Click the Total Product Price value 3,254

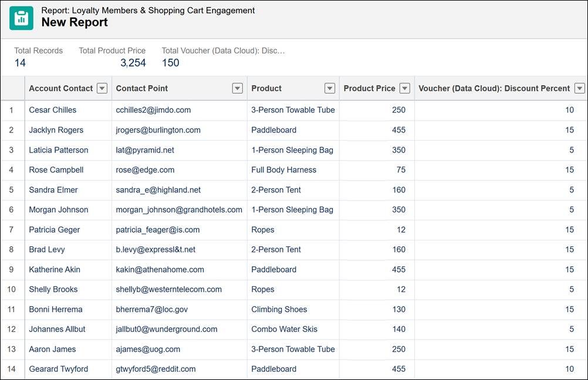(x=133, y=63)
